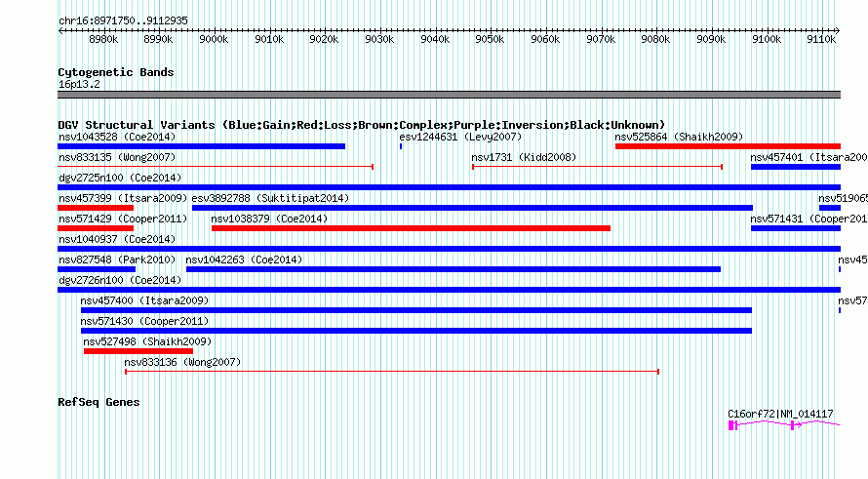Open variant label nsv1043528 (Coe2014)
The height and width of the screenshot is (479, 868).
(x=117, y=137)
